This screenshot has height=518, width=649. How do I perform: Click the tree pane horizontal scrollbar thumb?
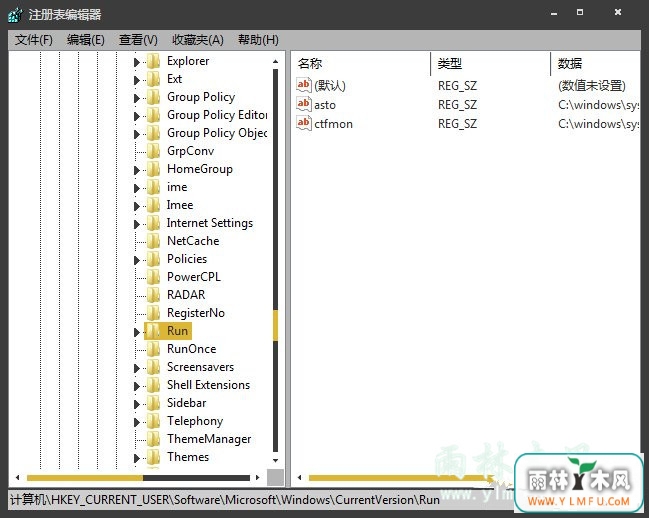85,478
